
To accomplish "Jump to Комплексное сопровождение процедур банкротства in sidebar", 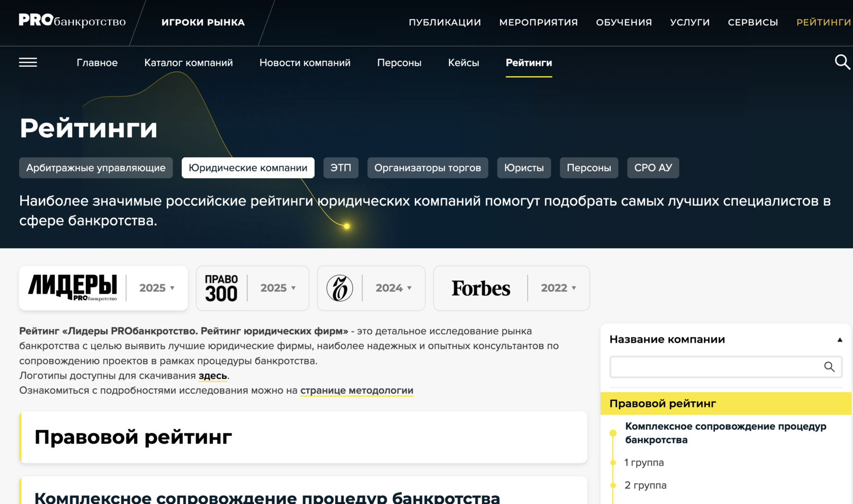I will click(726, 433).
